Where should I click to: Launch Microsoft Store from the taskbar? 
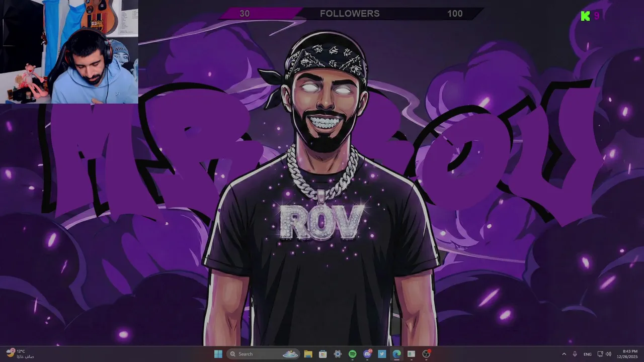(x=323, y=354)
